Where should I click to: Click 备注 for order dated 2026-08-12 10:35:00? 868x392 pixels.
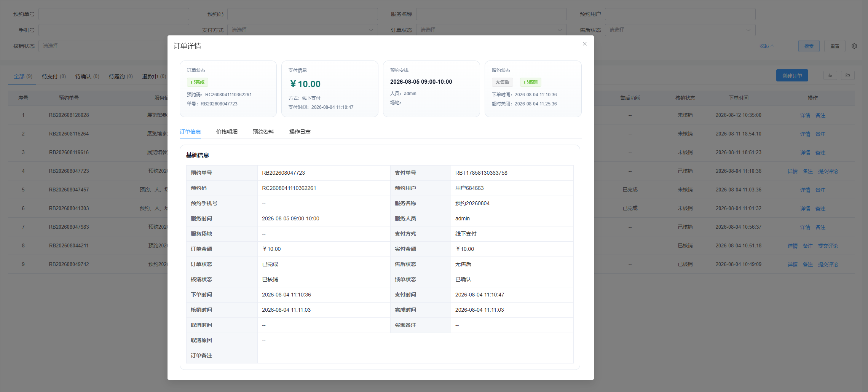[820, 115]
